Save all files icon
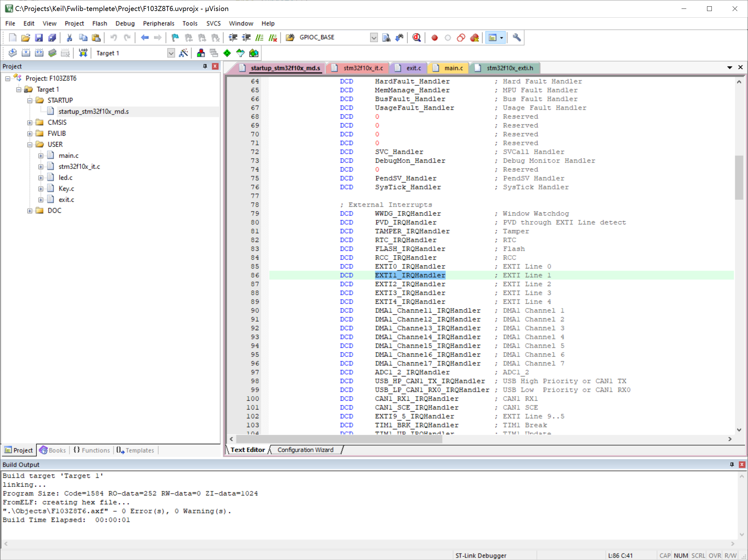This screenshot has width=748, height=560. (x=52, y=37)
